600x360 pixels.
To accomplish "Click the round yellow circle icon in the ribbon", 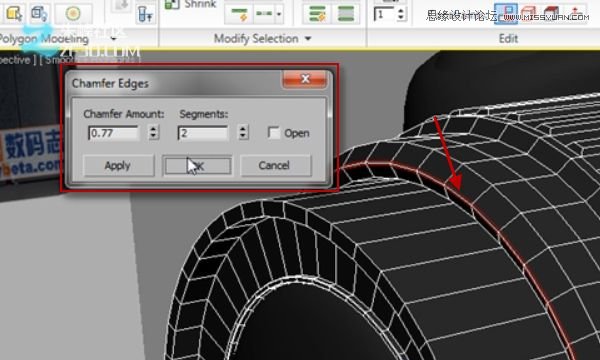I will (73, 13).
